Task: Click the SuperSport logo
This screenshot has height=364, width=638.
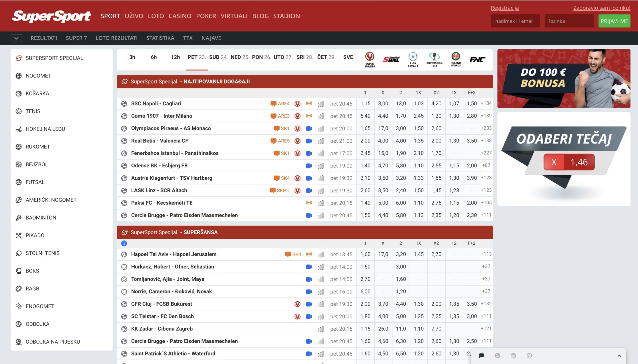Action: coord(52,16)
